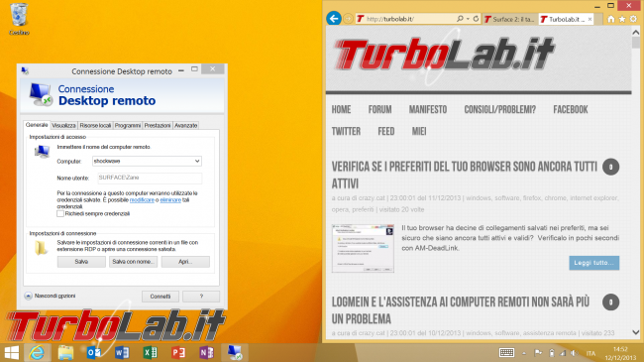644x362 pixels.
Task: Enable 'Richiedi sempre credenziali' checkbox
Action: click(60, 213)
